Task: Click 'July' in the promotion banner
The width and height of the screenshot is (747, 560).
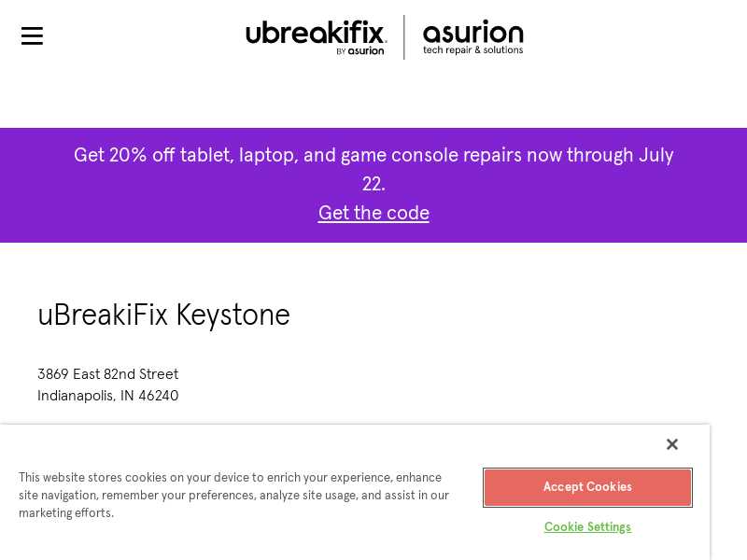Action: [x=656, y=156]
